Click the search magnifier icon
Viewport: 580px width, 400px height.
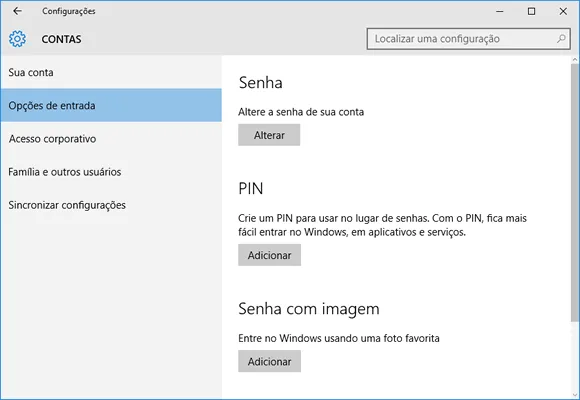click(561, 38)
